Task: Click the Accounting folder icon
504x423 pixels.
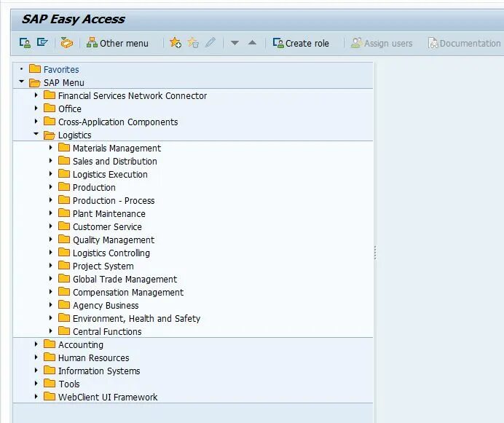Action: (50, 344)
